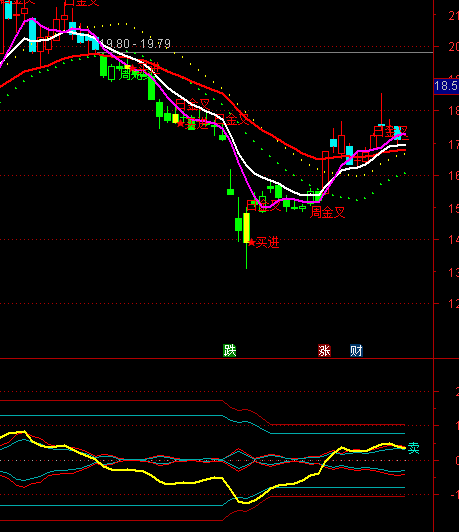Click the green 跌 marker icon

[229, 350]
